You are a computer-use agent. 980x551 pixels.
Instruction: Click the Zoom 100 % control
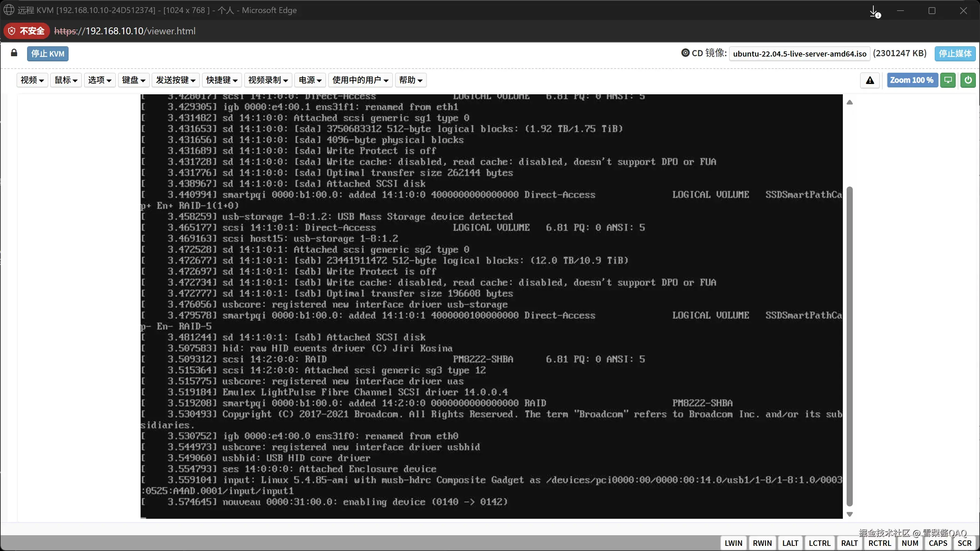[x=911, y=80]
